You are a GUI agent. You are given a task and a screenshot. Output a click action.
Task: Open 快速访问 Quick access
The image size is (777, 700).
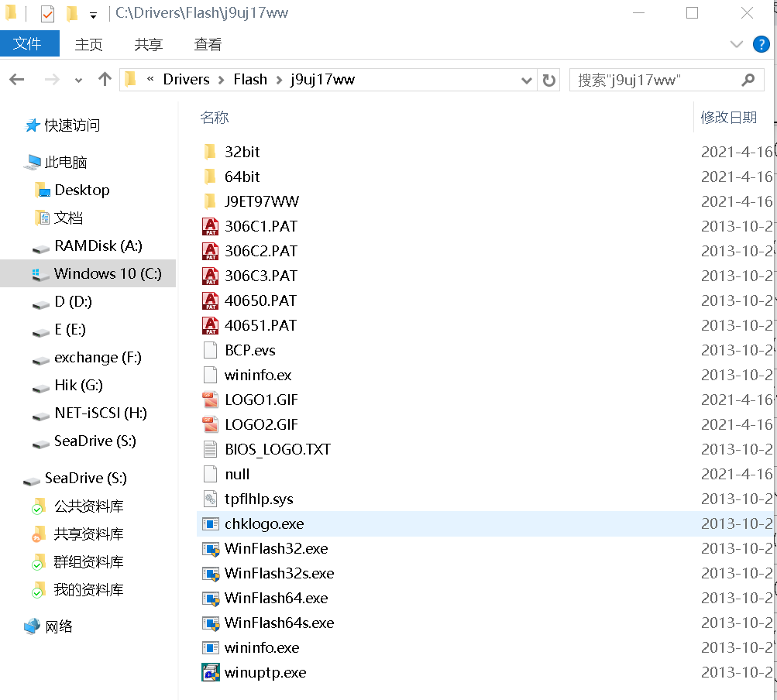pos(63,125)
